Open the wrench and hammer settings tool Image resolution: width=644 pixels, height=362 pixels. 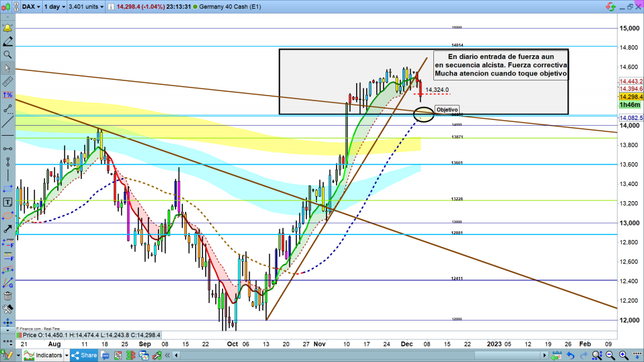pos(8,309)
